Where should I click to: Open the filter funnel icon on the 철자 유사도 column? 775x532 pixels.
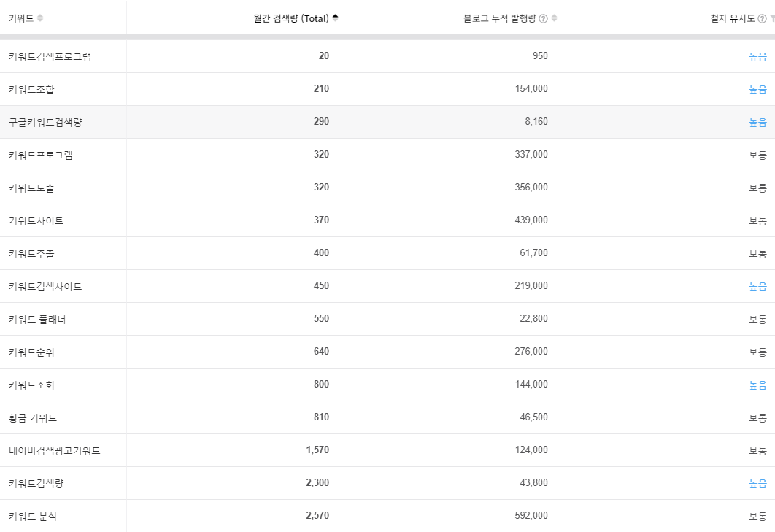[x=772, y=18]
